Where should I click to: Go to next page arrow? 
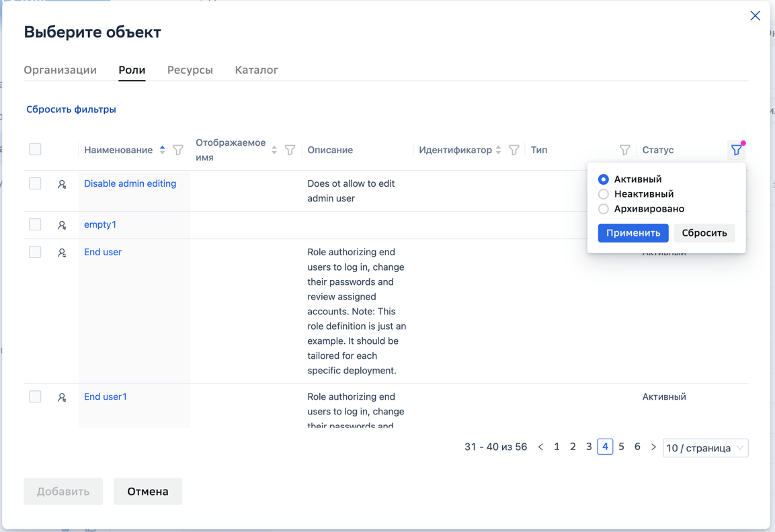(x=653, y=447)
